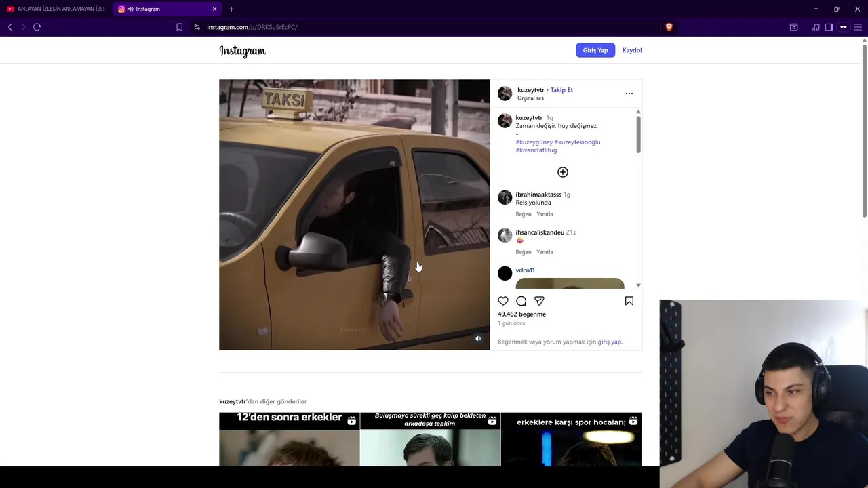This screenshot has width=868, height=488.
Task: Pause the taxi video
Action: point(354,215)
